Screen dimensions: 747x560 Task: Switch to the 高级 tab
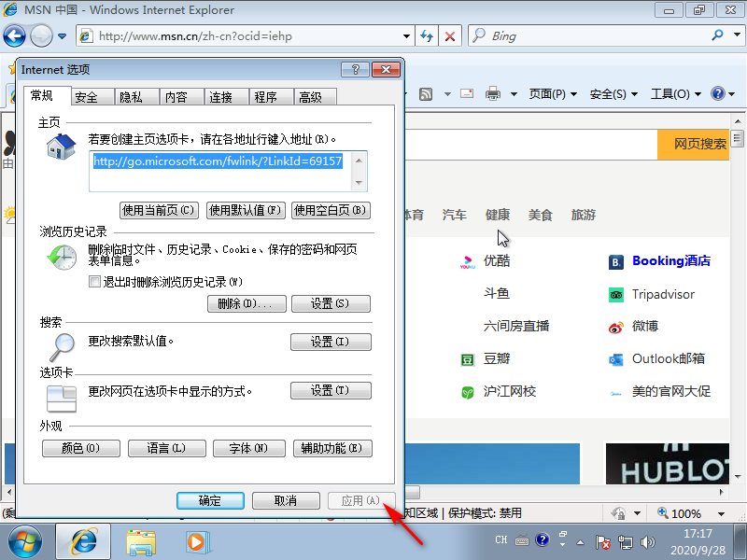[310, 97]
